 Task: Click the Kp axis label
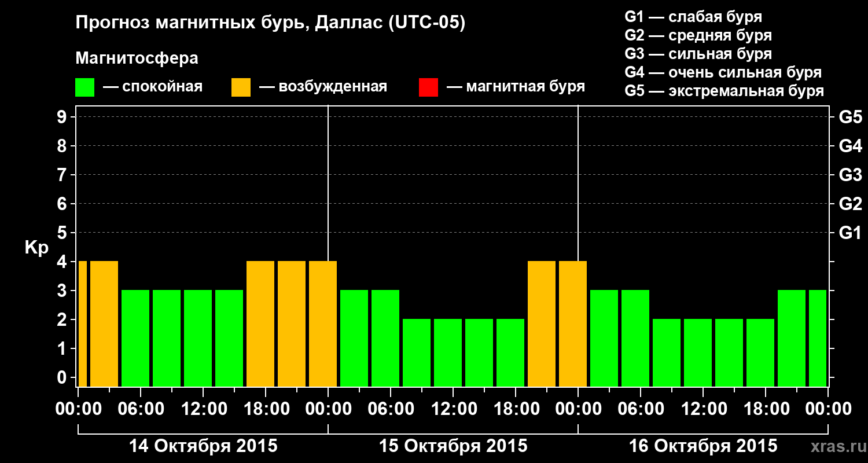pyautogui.click(x=36, y=248)
